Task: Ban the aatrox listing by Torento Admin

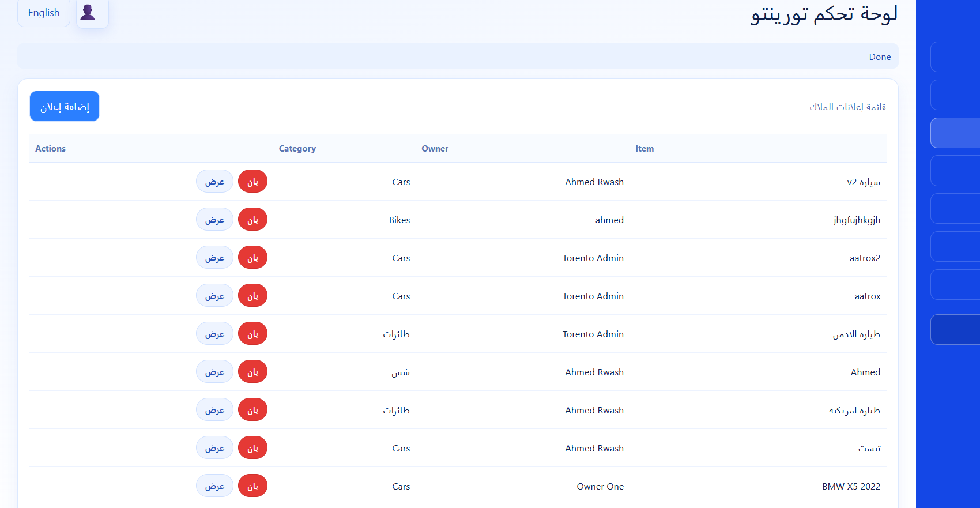Action: pos(252,296)
